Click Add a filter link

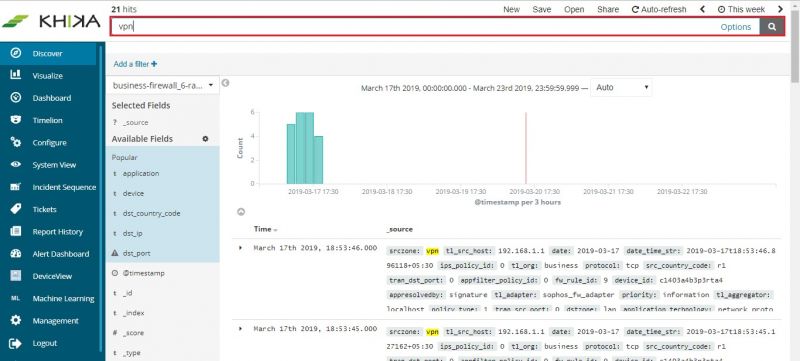click(135, 64)
